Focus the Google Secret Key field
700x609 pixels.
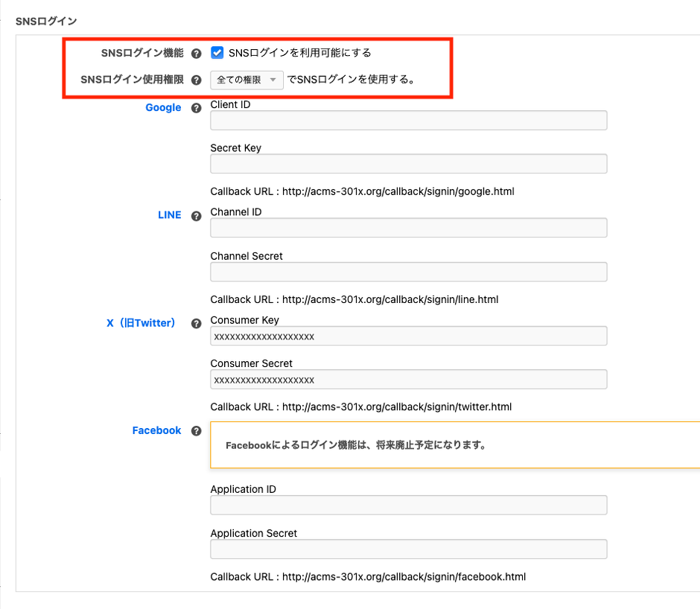[408, 164]
